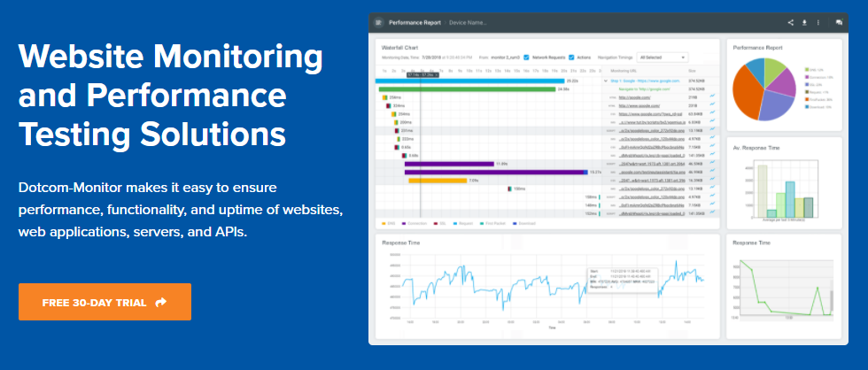Click the FREE 30-DAY TRIAL button
Viewport: 868px width, 370px height.
(x=105, y=302)
